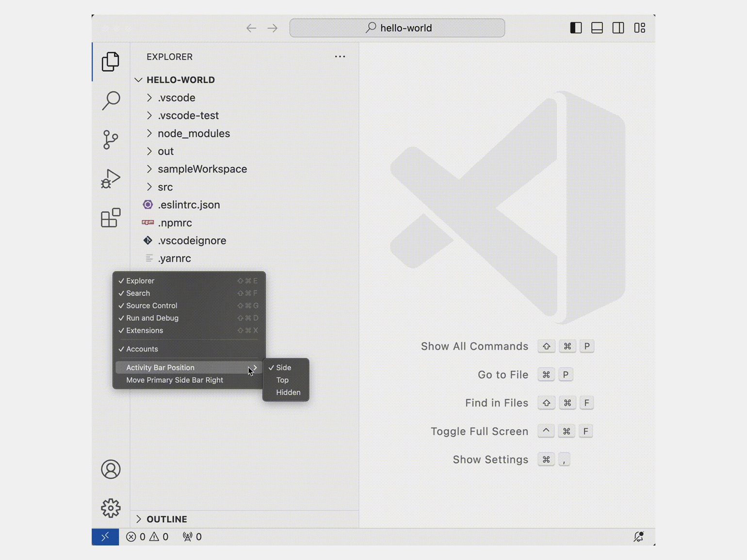747x560 pixels.
Task: Toggle bottom Panel layout icon
Action: (597, 28)
